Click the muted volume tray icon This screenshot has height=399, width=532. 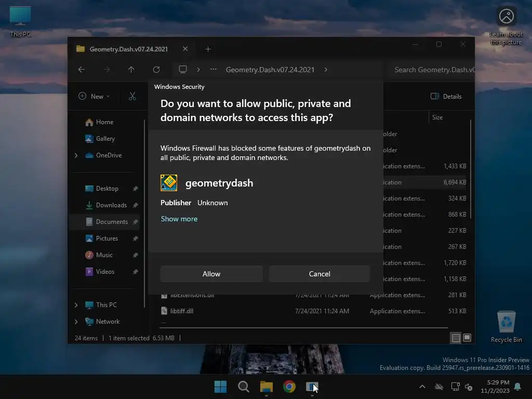(x=469, y=387)
